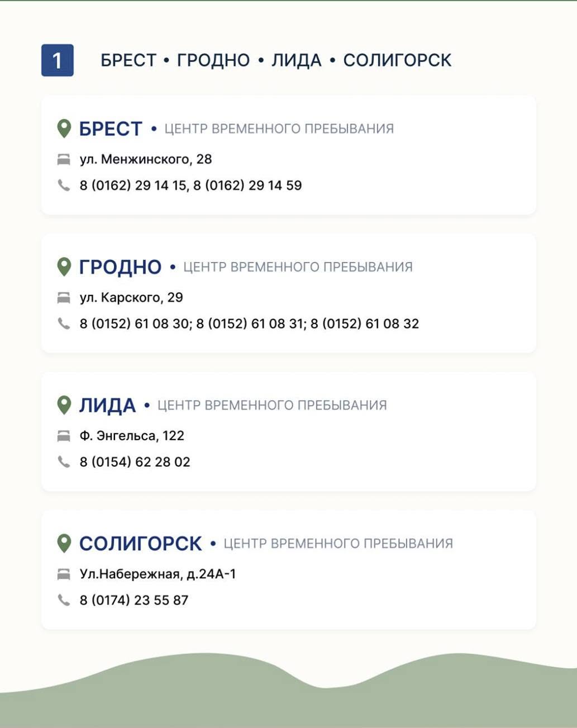Click the blue number 1 badge
The image size is (577, 728).
tap(58, 60)
